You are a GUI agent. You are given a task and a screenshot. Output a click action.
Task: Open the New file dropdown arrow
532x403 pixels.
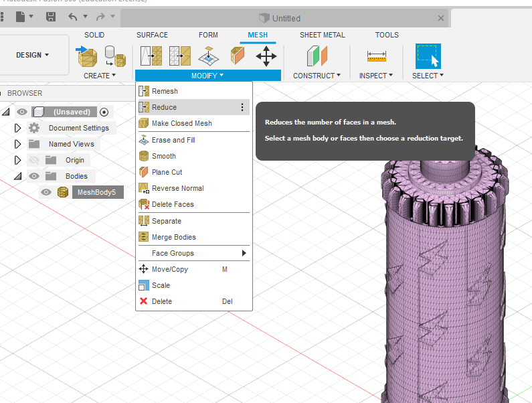click(31, 16)
